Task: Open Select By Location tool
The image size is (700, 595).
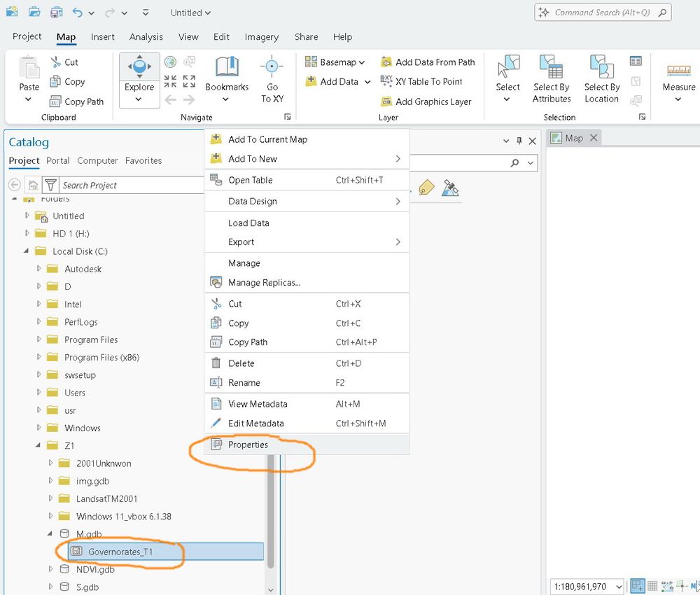Action: pos(601,79)
